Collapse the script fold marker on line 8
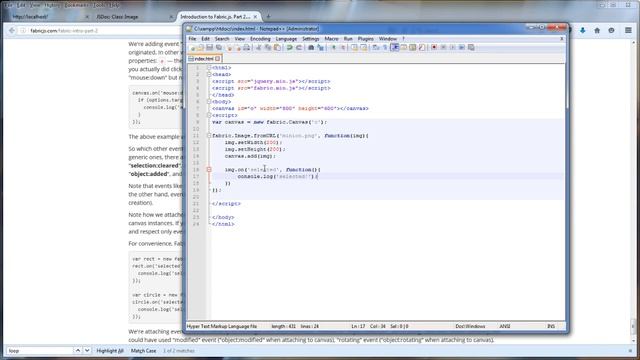 coord(209,115)
